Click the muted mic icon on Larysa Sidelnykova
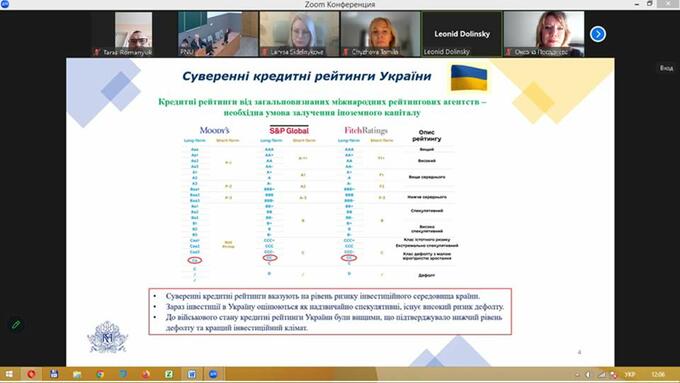Viewport: 680px width, 383px height. coord(264,52)
